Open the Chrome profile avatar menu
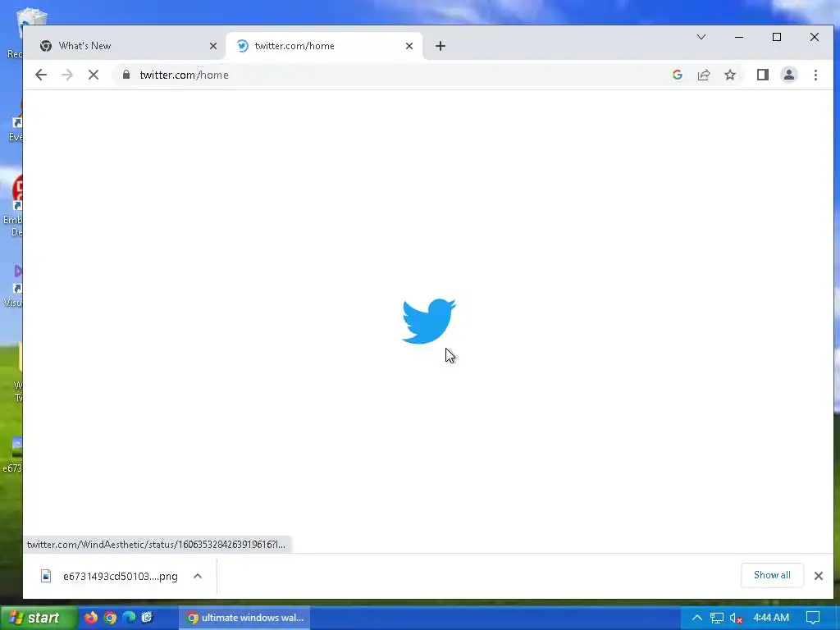Viewport: 840px width, 630px height. pos(788,75)
